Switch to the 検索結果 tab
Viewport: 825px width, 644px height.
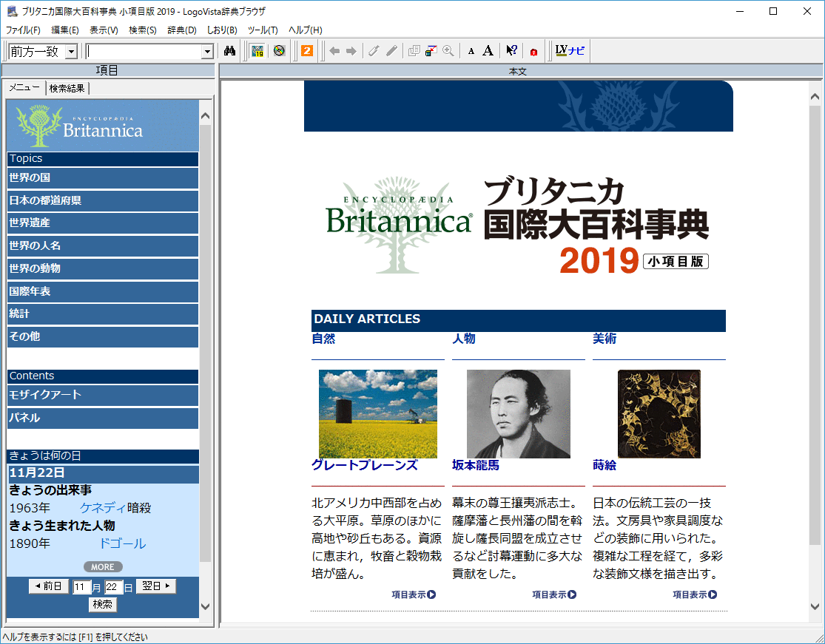pos(67,88)
